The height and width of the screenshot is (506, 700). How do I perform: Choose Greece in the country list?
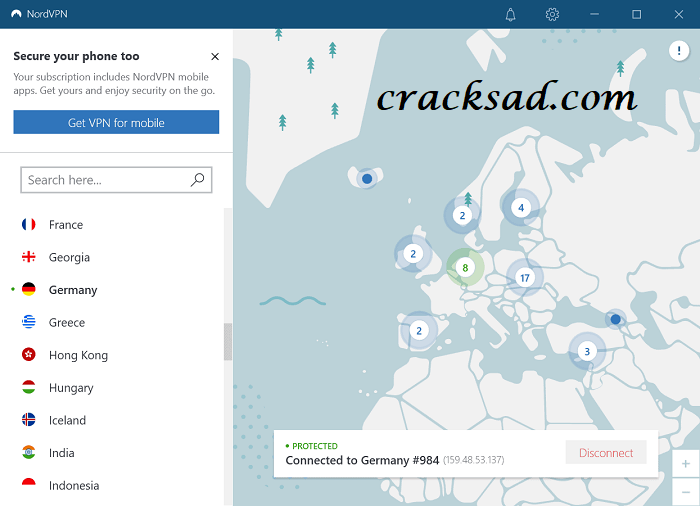(x=67, y=322)
